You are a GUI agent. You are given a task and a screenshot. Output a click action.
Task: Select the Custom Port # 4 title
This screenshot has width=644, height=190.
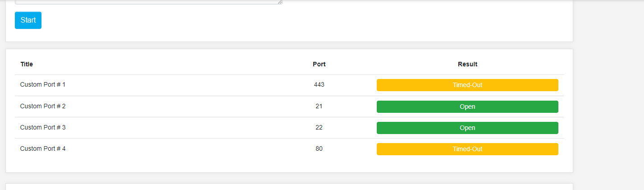click(x=43, y=149)
